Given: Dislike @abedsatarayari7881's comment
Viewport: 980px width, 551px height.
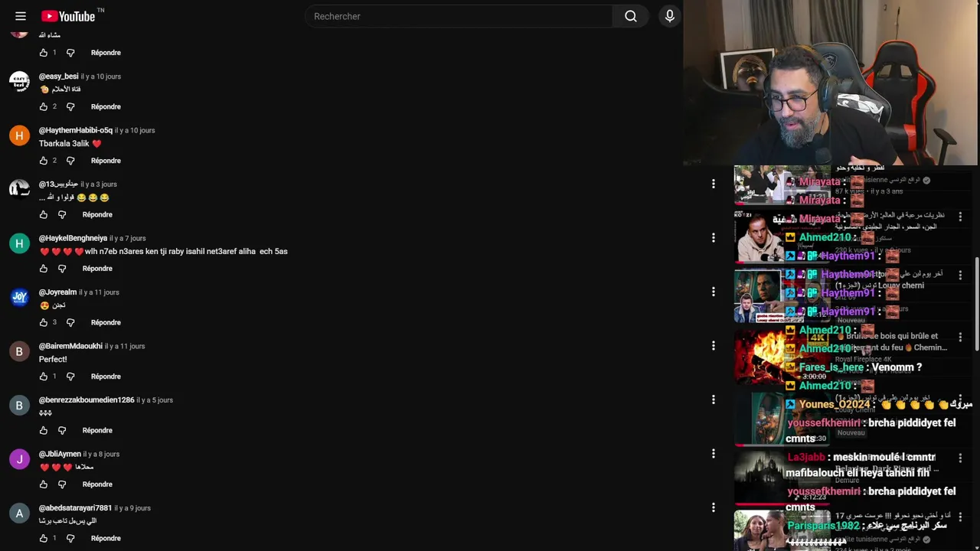Looking at the screenshot, I should (x=70, y=538).
